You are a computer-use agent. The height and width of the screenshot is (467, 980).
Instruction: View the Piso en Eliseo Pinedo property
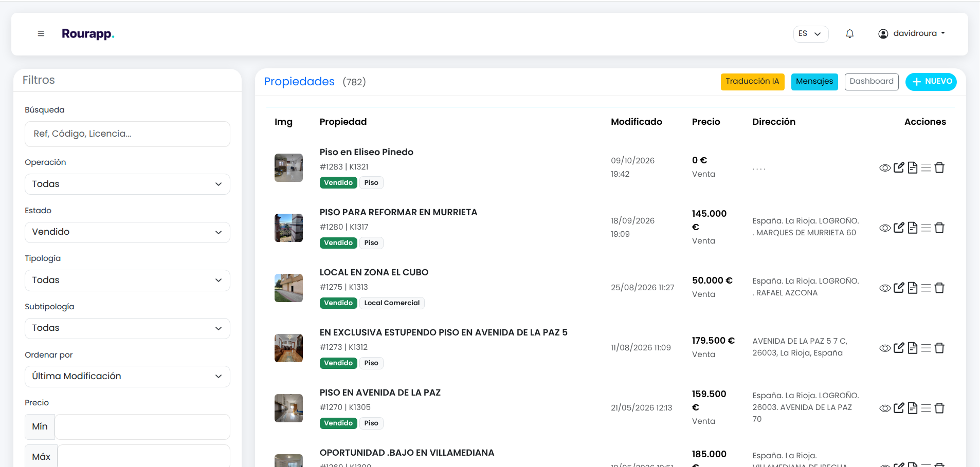[885, 168]
